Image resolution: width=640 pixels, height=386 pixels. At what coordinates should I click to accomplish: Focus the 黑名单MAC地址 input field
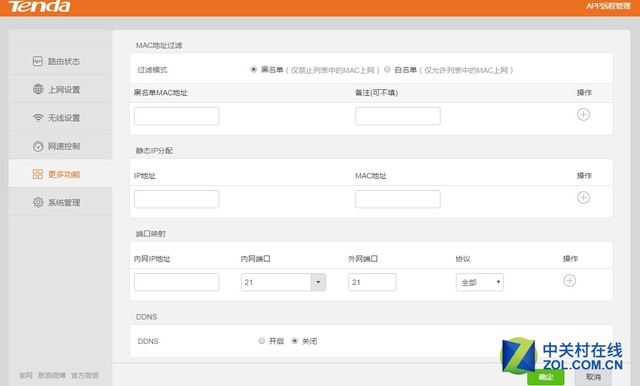(x=176, y=116)
